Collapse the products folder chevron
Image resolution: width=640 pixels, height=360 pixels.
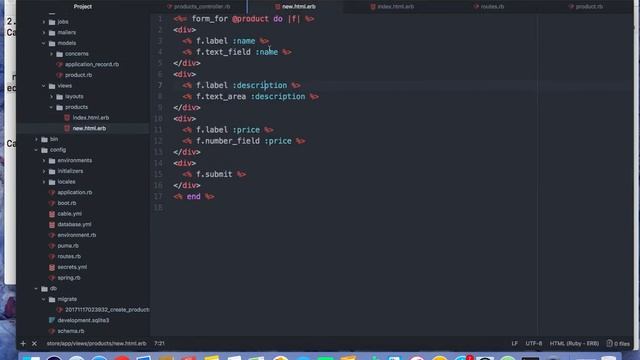pyautogui.click(x=51, y=107)
